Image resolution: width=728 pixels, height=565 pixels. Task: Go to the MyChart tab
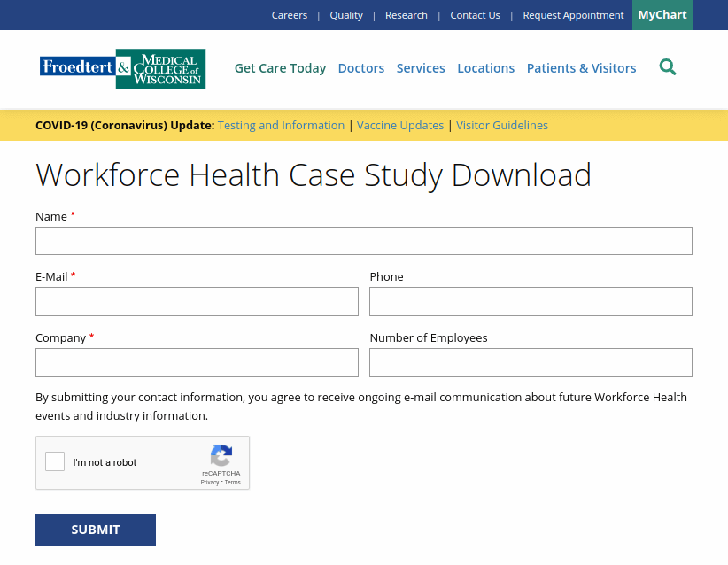point(662,15)
